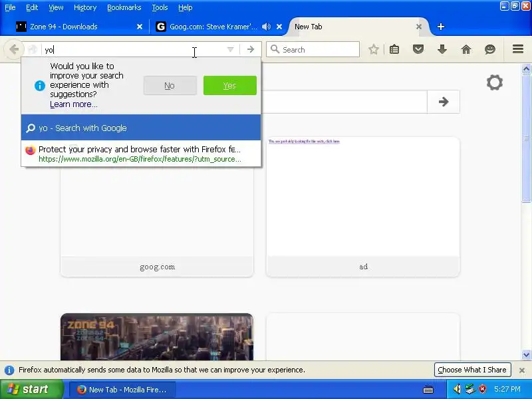Image resolution: width=532 pixels, height=399 pixels.
Task: Focus the new tab page search field
Action: (x=343, y=102)
